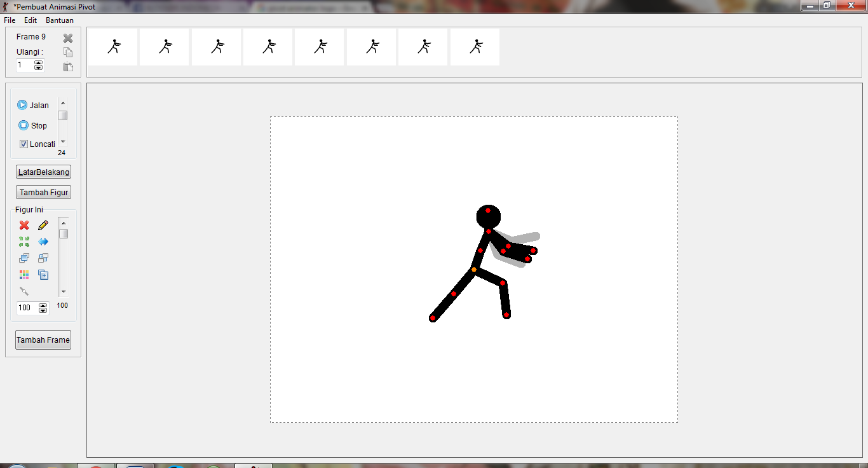Open the File menu

point(10,20)
